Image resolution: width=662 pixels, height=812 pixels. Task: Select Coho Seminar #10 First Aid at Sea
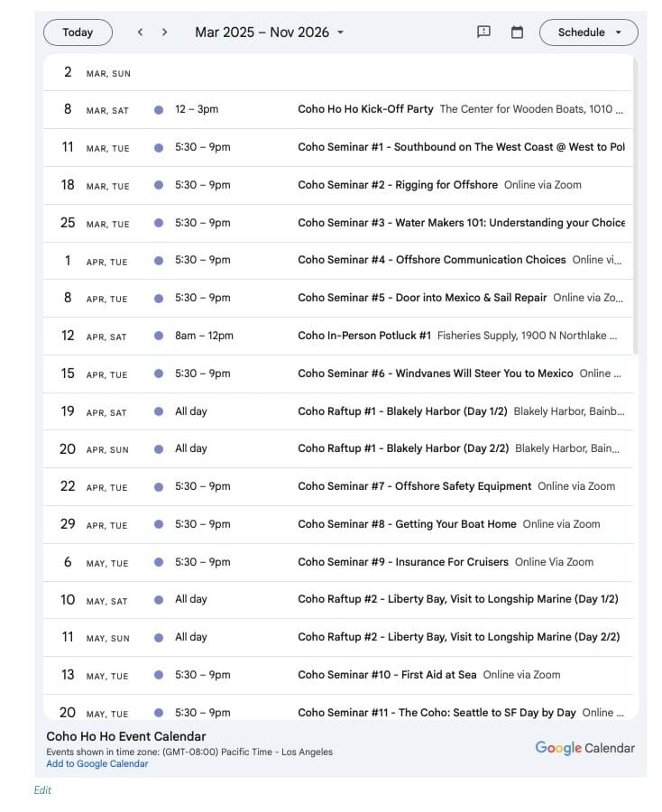coord(386,675)
